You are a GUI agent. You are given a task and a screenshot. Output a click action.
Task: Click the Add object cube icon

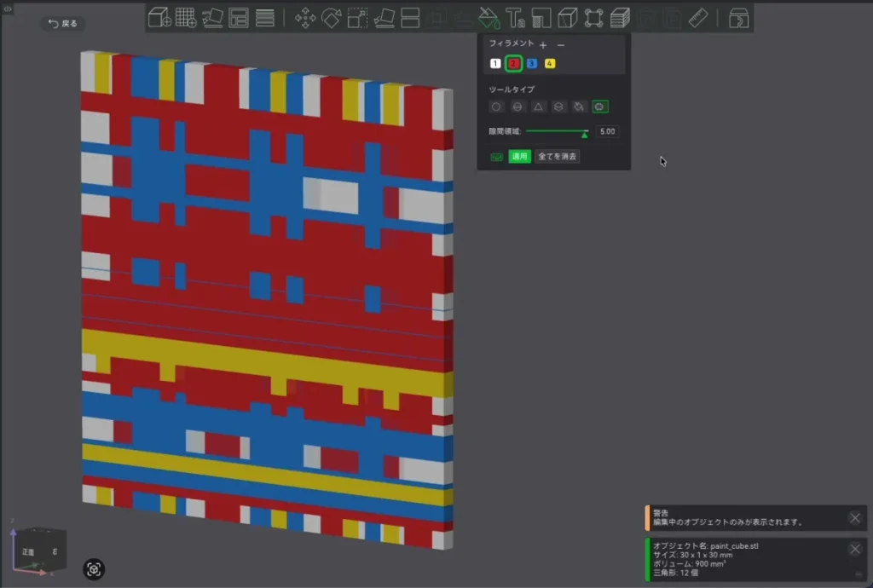[x=159, y=18]
